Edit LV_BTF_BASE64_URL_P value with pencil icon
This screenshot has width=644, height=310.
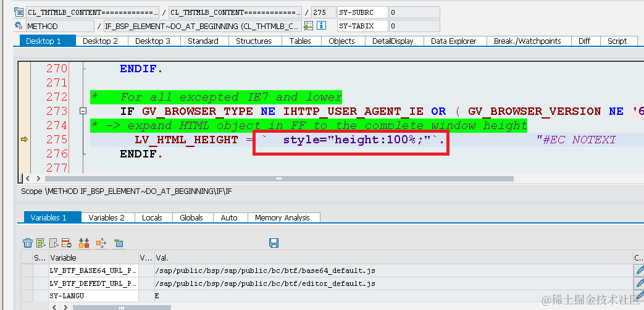pos(639,270)
